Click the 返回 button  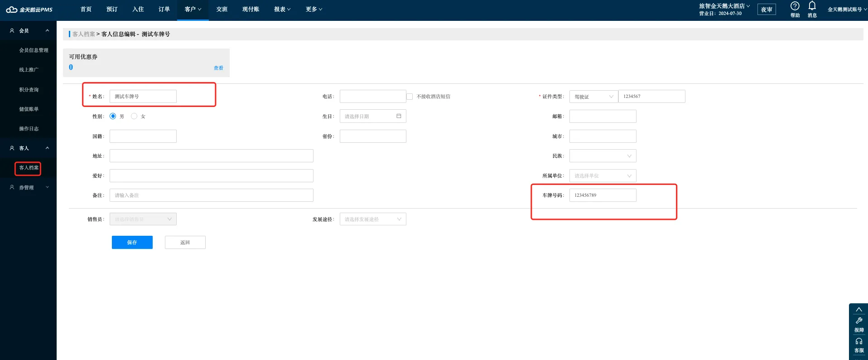tap(185, 243)
